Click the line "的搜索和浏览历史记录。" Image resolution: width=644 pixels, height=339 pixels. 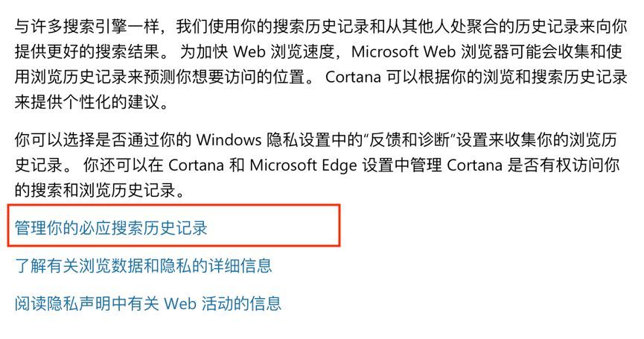pyautogui.click(x=98, y=191)
